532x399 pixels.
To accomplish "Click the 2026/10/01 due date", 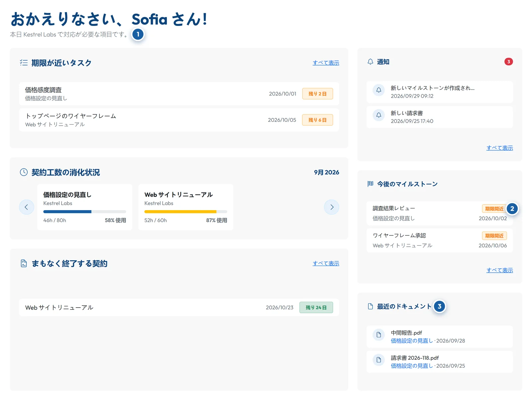I will point(283,94).
